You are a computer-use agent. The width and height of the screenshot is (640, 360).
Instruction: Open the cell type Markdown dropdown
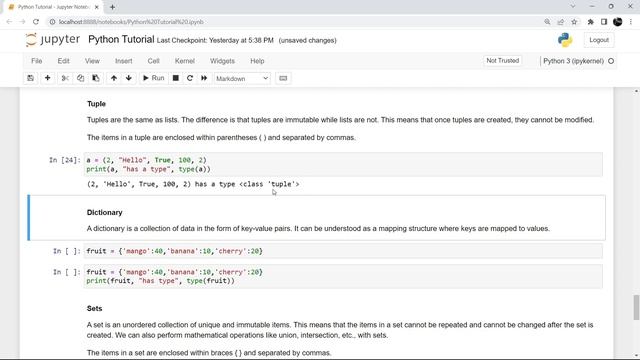(242, 78)
